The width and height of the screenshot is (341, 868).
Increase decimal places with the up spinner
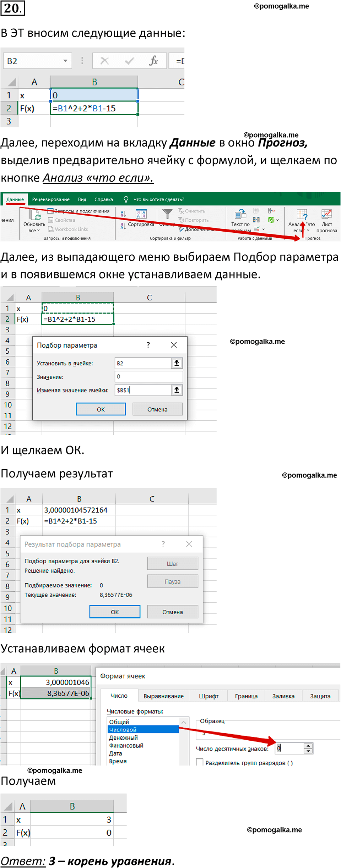[308, 746]
